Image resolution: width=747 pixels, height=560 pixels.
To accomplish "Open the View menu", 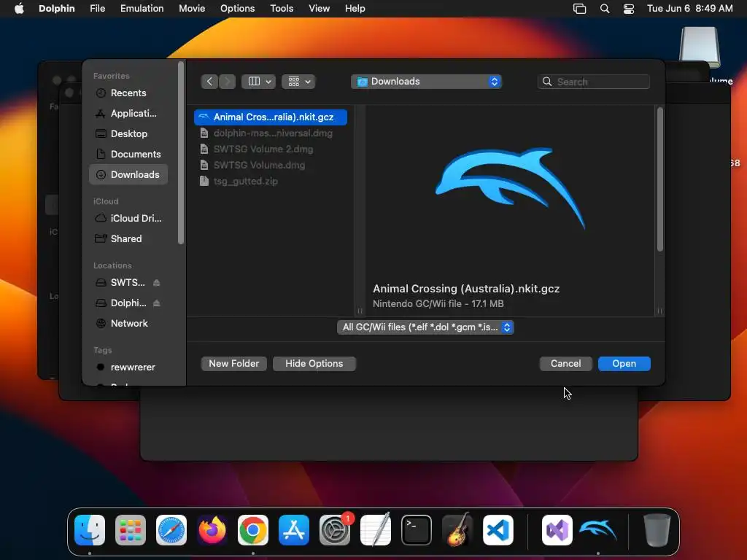I will (x=319, y=8).
